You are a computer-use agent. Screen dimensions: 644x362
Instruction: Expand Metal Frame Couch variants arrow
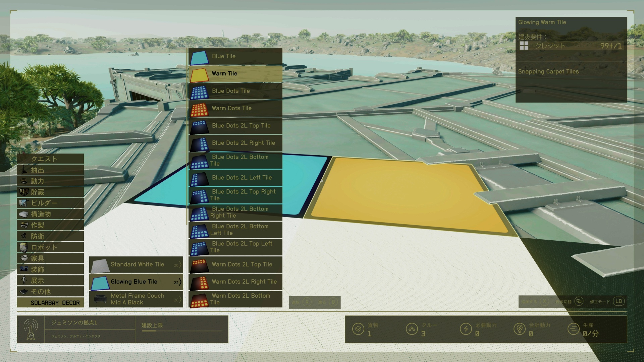pyautogui.click(x=180, y=299)
